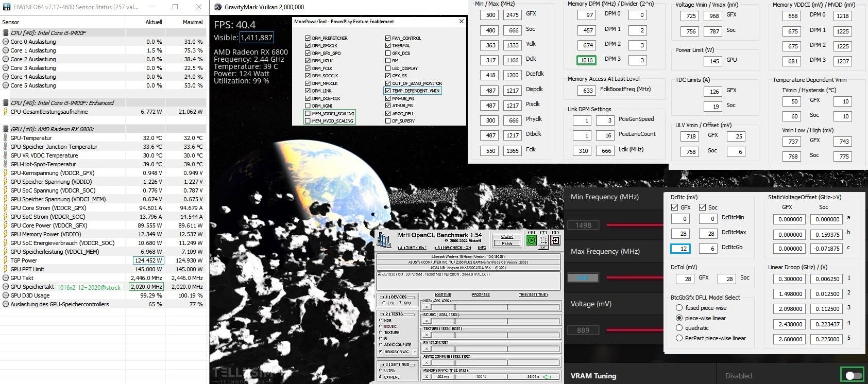The height and width of the screenshot is (384, 868).
Task: Click the X button on the BICUBIC test row
Action: (427, 321)
